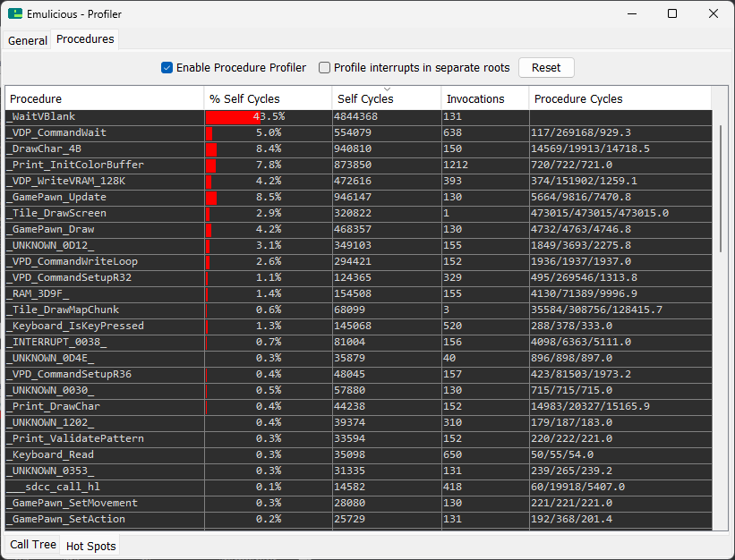735x560 pixels.
Task: Click procedure cycles 50/55/54.0
Action: pyautogui.click(x=562, y=454)
